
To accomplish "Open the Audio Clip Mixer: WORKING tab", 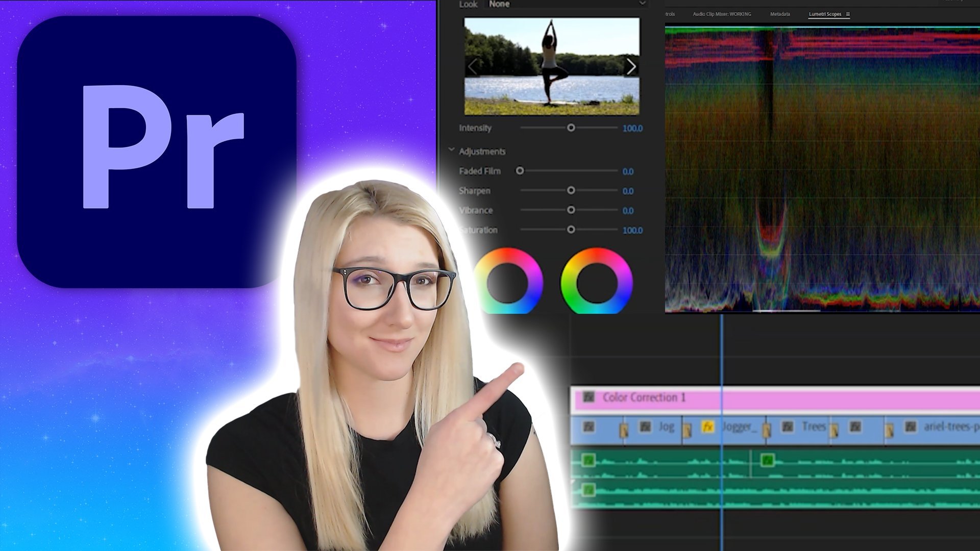I will tap(722, 14).
